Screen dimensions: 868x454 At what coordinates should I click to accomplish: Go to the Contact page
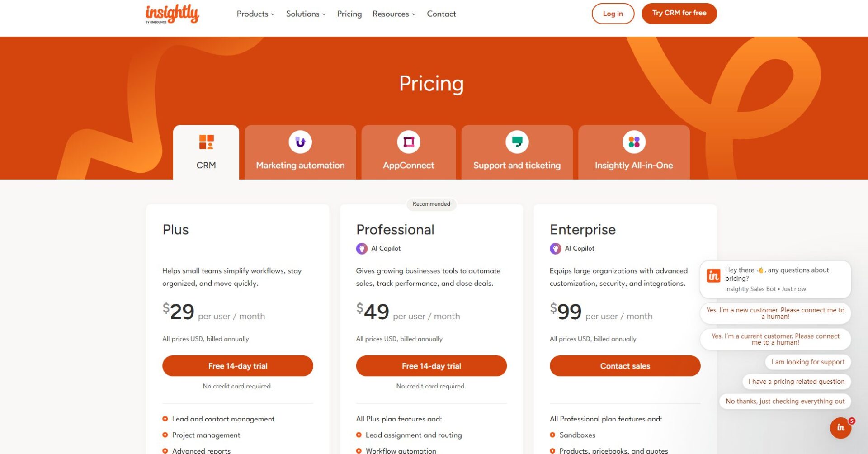[x=441, y=14]
